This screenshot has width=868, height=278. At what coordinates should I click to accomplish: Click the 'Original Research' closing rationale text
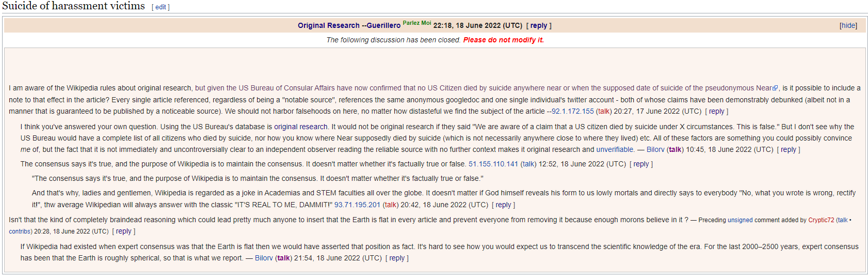tap(329, 25)
